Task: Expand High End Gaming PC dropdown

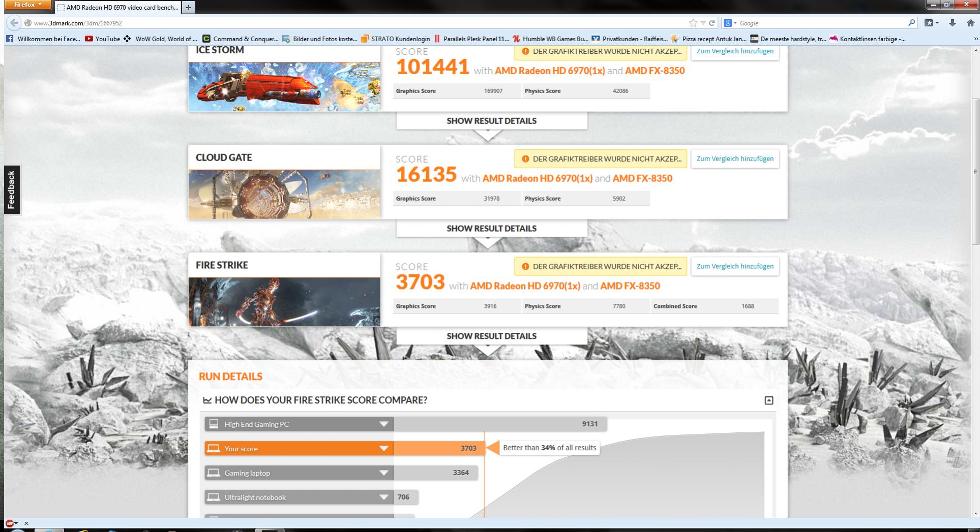Action: pyautogui.click(x=384, y=424)
